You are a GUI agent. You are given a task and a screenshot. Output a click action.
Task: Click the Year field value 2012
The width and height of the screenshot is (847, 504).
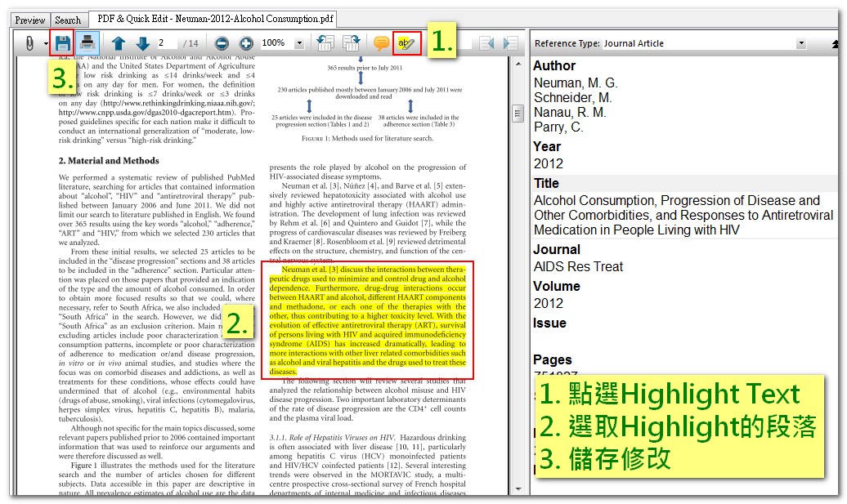[549, 163]
